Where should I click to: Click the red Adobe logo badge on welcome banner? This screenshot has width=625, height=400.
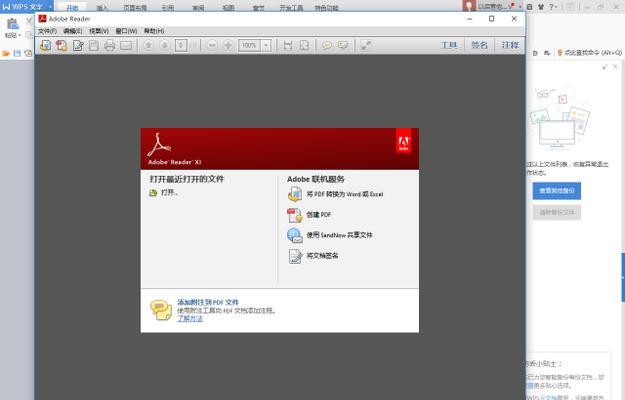point(403,140)
